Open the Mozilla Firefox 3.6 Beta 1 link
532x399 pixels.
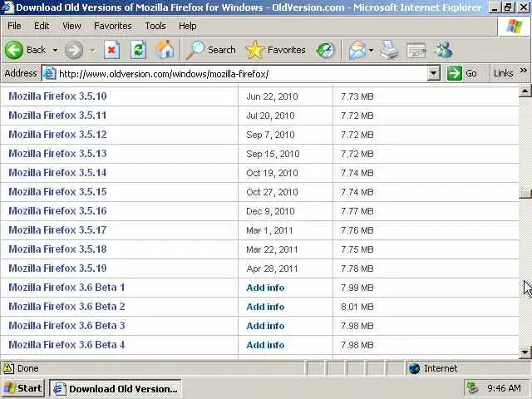click(66, 288)
